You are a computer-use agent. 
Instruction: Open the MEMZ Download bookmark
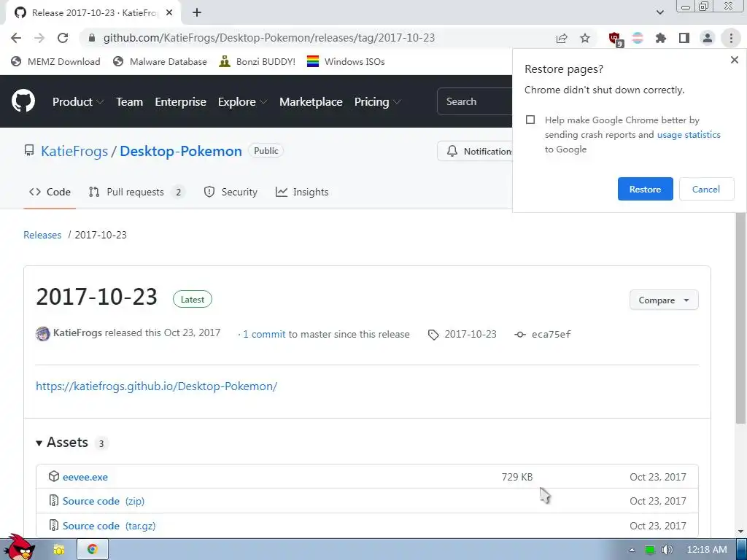[x=55, y=61]
